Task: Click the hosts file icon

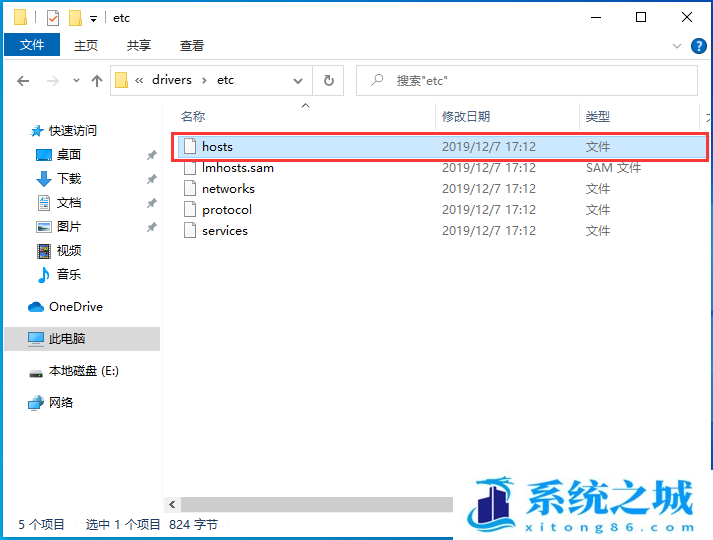Action: click(190, 146)
